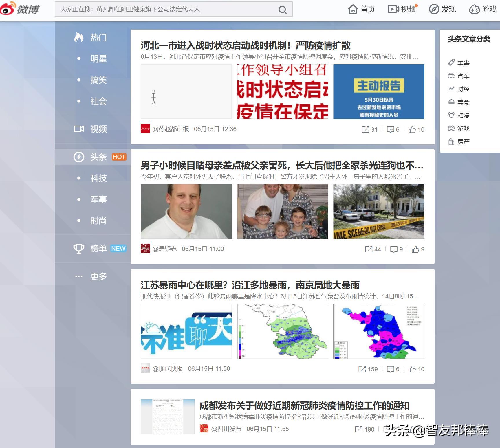Open 发现 in the top navigation
500x448 pixels.
(442, 9)
